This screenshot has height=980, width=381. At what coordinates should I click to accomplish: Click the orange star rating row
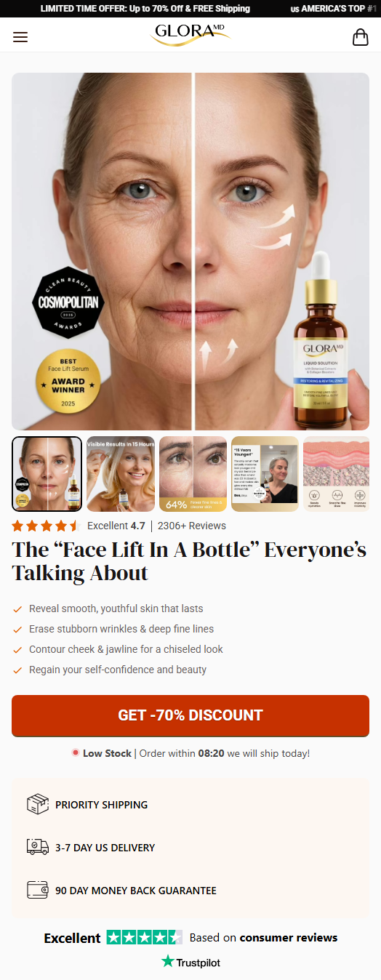45,526
